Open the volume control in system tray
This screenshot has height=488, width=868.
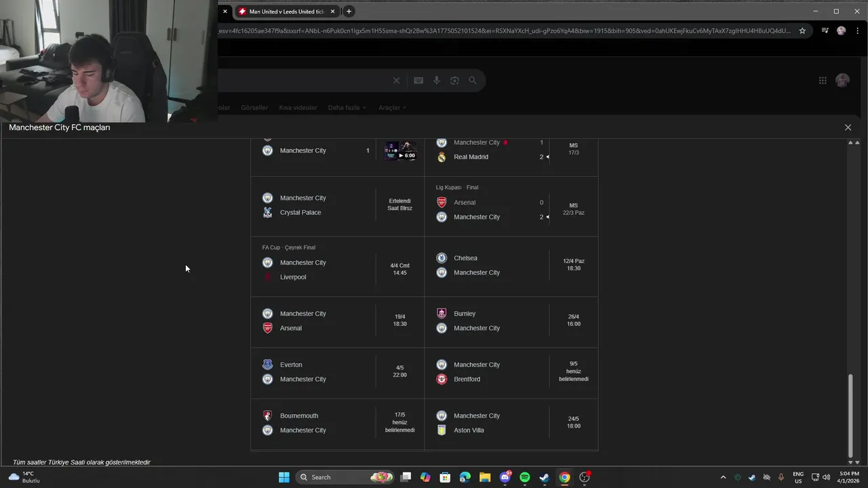click(x=826, y=477)
